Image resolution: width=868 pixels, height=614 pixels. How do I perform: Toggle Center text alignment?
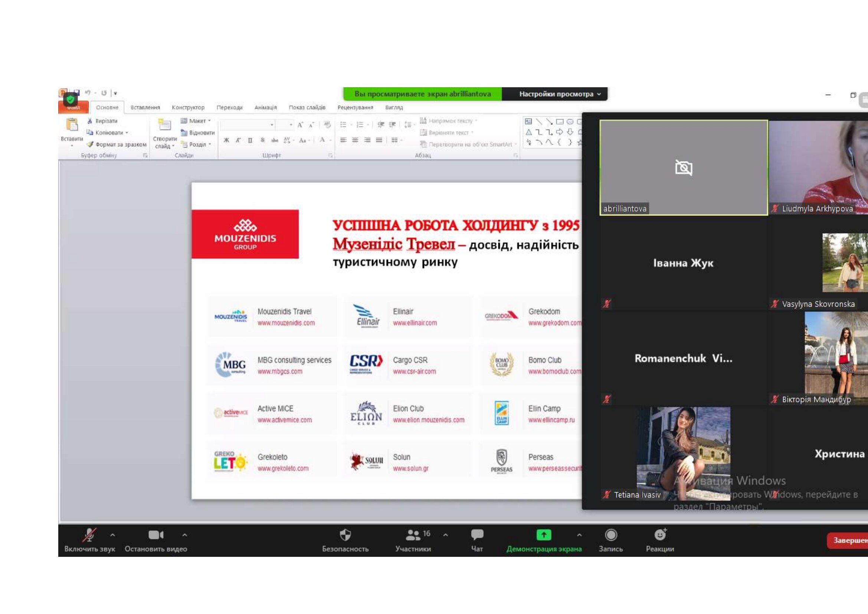(x=355, y=140)
